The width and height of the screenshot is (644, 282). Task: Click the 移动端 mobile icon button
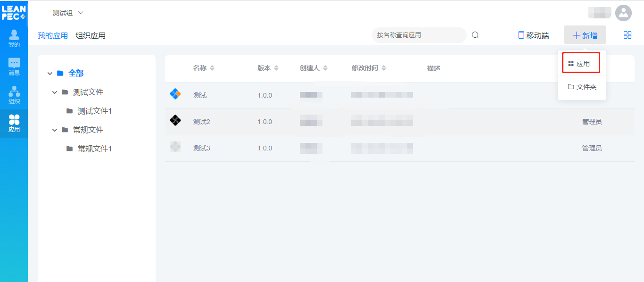pos(533,35)
